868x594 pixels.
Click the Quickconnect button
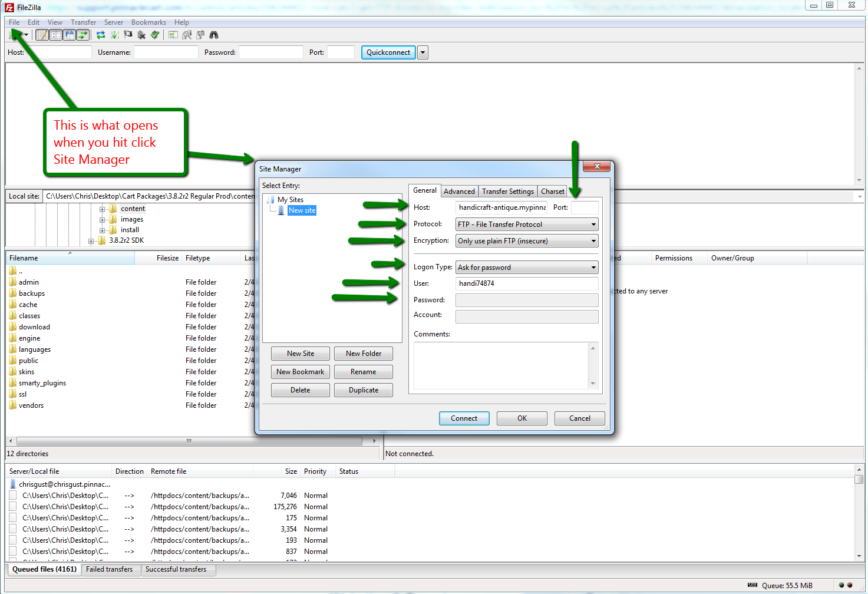(388, 52)
